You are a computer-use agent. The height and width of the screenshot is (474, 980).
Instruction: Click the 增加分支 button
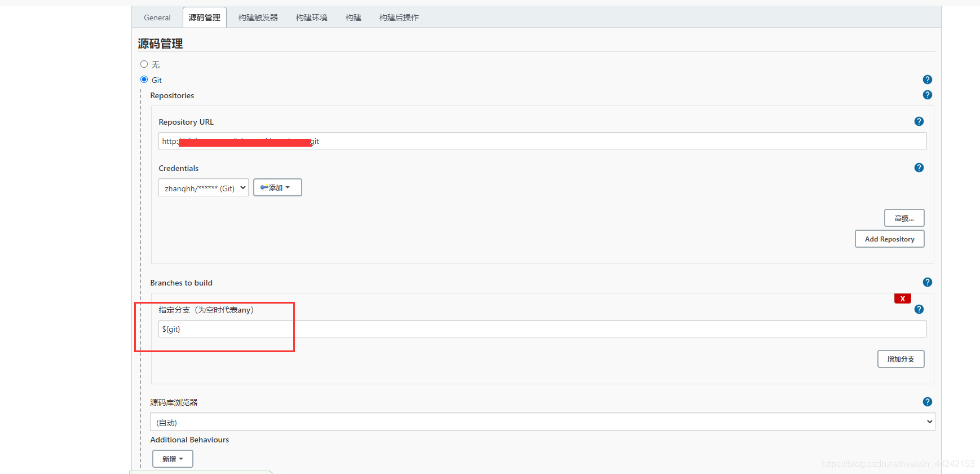[x=900, y=359]
